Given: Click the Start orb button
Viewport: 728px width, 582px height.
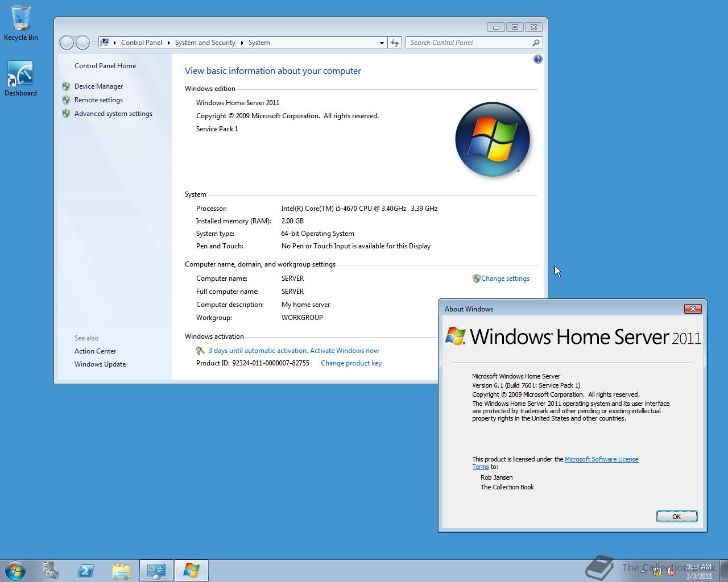Looking at the screenshot, I should [15, 571].
